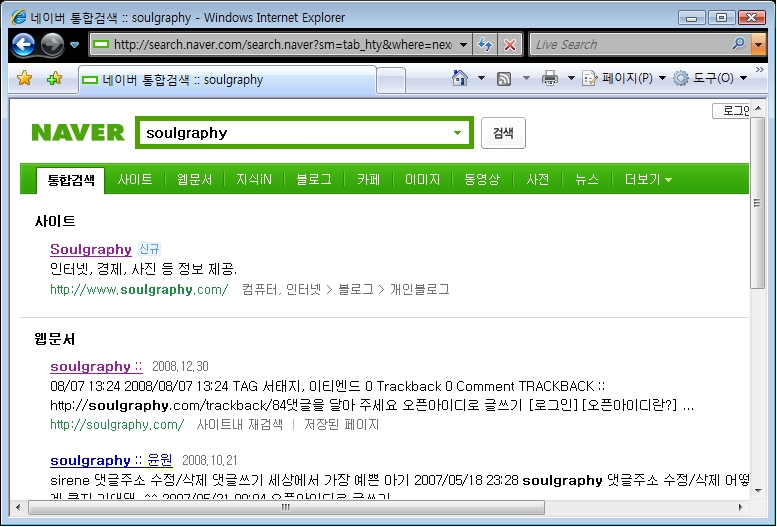This screenshot has width=777, height=527.
Task: Click the date text 2008.12.30
Action: click(x=180, y=366)
